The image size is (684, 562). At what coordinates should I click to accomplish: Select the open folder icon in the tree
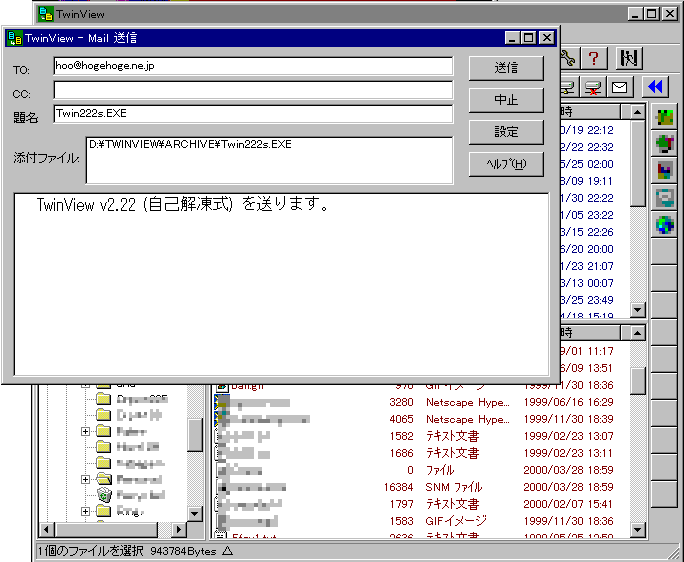(104, 479)
